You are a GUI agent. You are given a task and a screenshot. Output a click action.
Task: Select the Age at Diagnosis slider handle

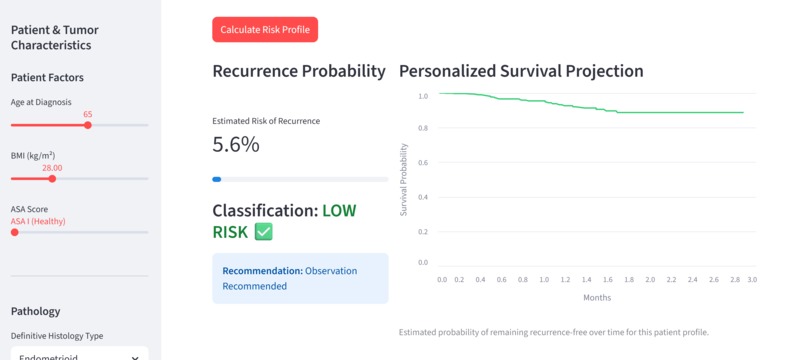pos(88,125)
